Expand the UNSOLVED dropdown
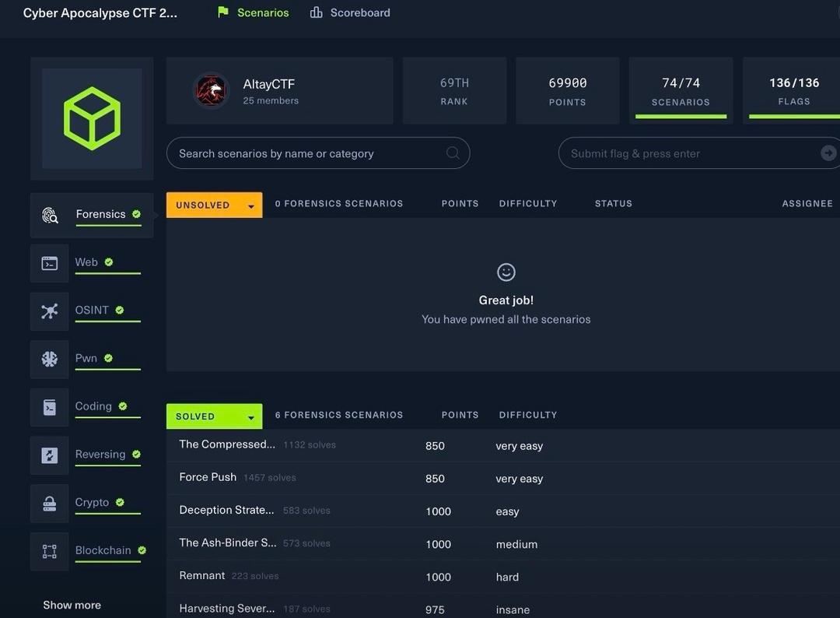The height and width of the screenshot is (618, 840). click(215, 205)
